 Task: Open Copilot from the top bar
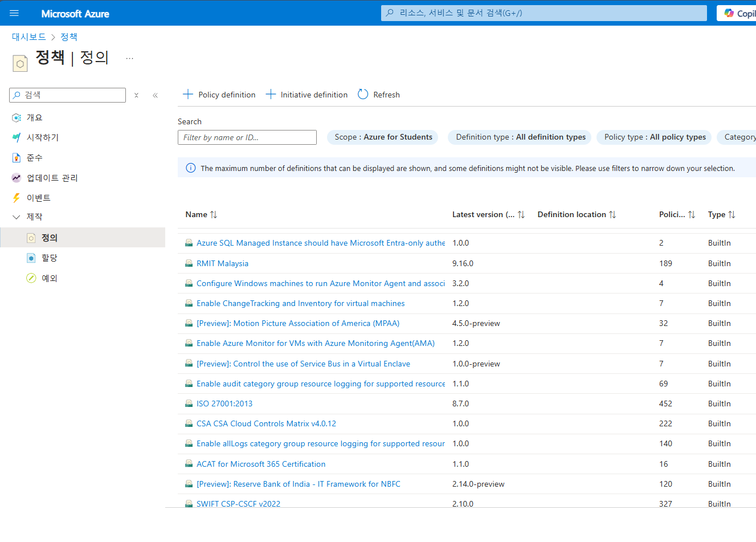coord(737,13)
